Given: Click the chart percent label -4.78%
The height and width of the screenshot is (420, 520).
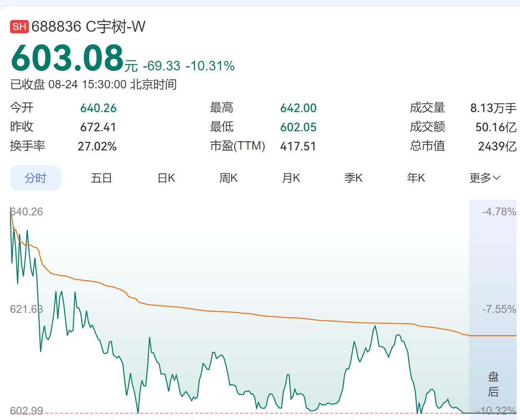Looking at the screenshot, I should point(499,212).
